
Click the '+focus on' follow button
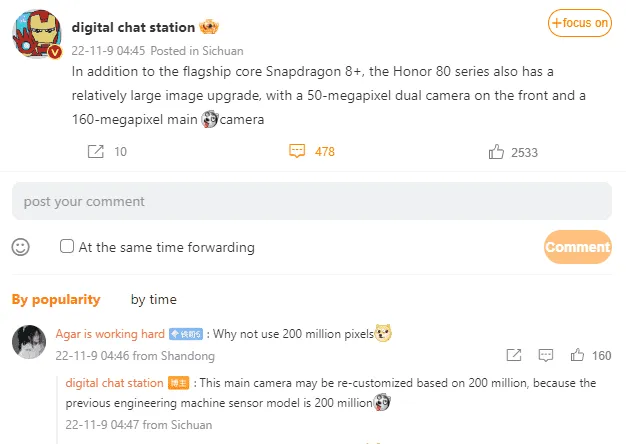tap(580, 23)
